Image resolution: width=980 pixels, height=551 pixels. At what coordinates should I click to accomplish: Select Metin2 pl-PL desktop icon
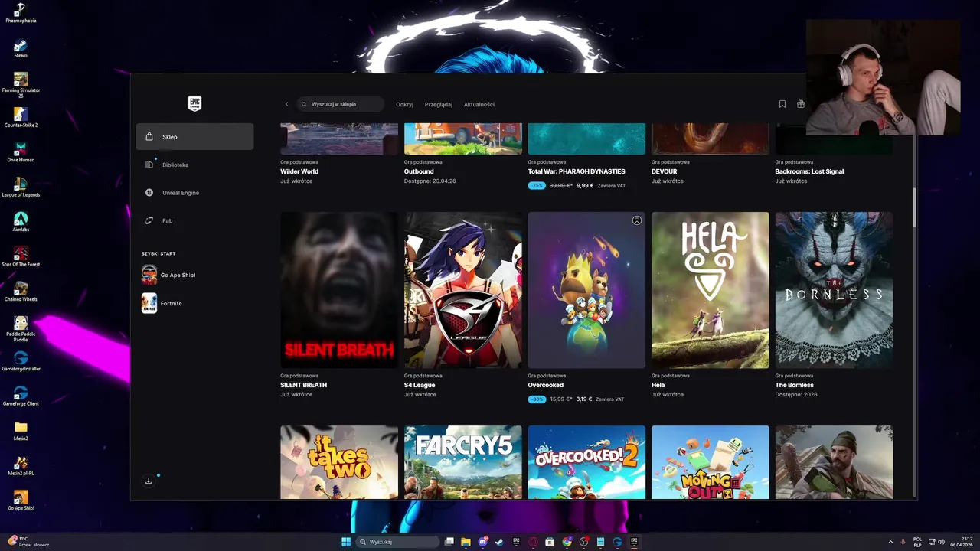tap(21, 465)
